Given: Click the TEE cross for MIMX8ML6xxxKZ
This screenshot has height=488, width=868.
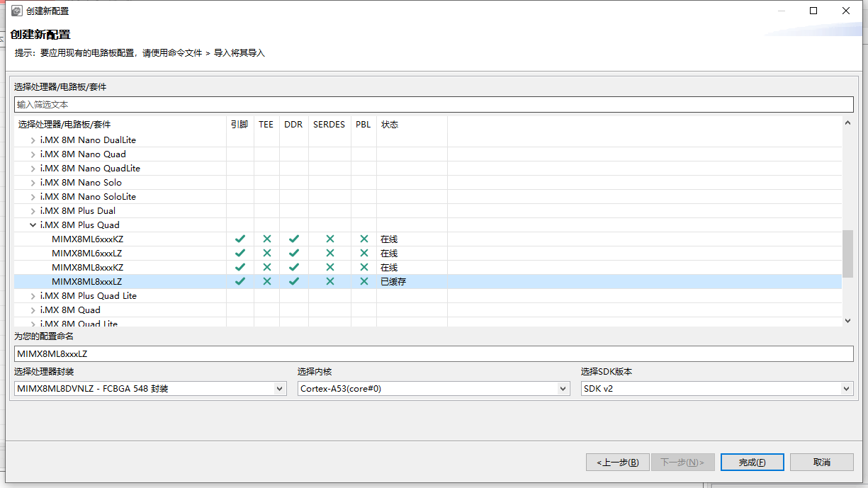Looking at the screenshot, I should tap(267, 239).
